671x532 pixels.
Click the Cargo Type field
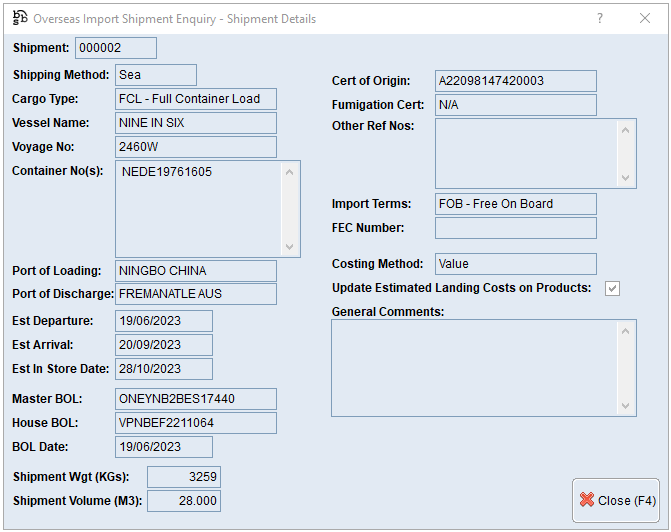[x=195, y=99]
